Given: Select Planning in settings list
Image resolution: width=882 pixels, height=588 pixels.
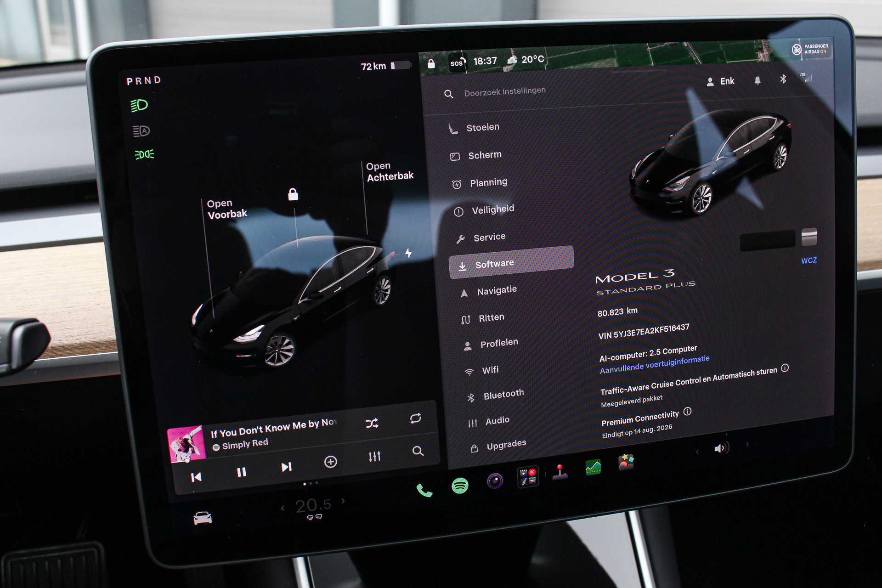Looking at the screenshot, I should [x=480, y=183].
